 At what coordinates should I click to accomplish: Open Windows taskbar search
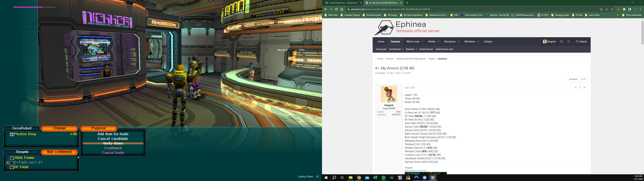(x=334, y=178)
